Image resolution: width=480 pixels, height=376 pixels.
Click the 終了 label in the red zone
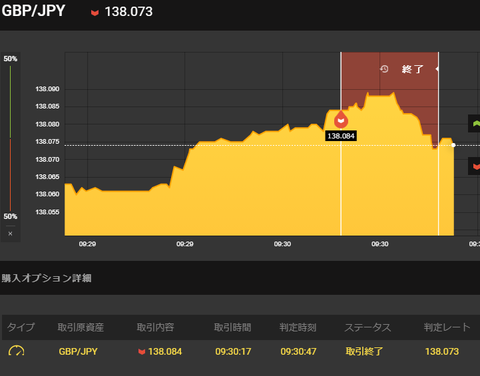point(412,69)
